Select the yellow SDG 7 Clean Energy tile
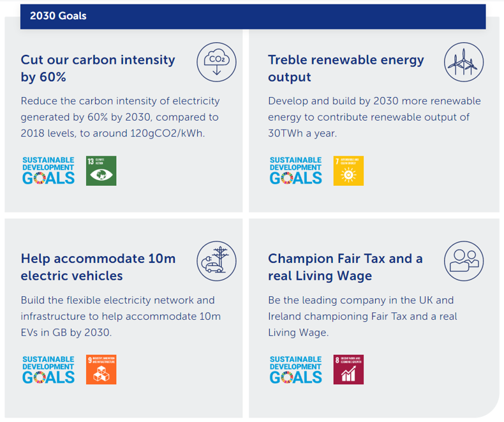This screenshot has height=422, width=504. coord(348,171)
